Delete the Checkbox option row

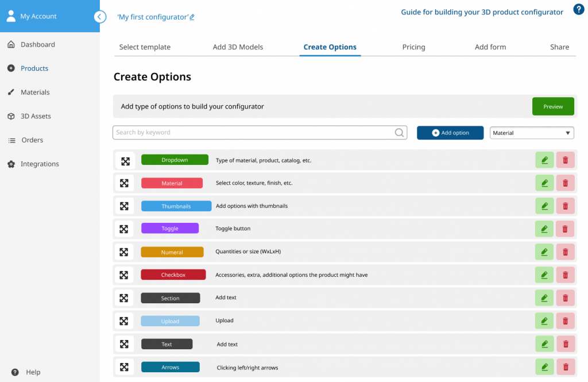(x=565, y=275)
